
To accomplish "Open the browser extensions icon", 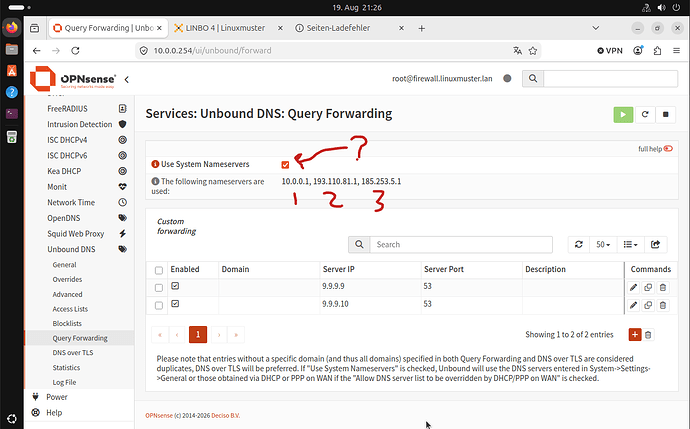I will click(x=657, y=51).
